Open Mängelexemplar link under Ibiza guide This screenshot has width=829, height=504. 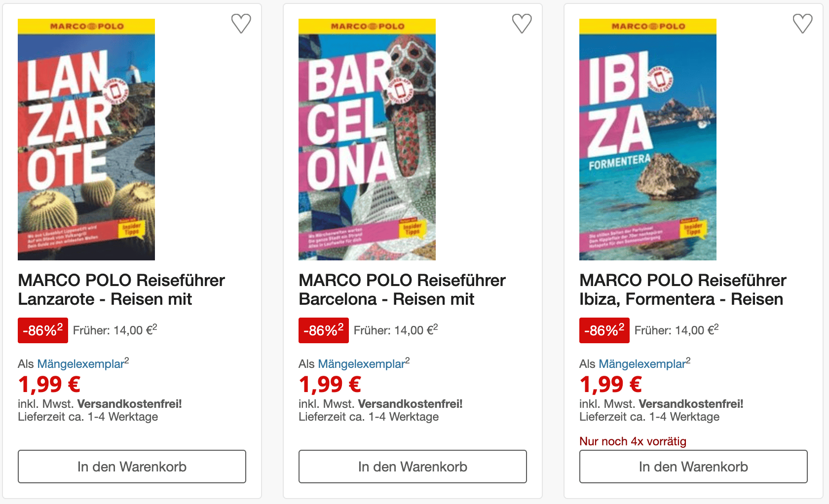[x=642, y=364]
